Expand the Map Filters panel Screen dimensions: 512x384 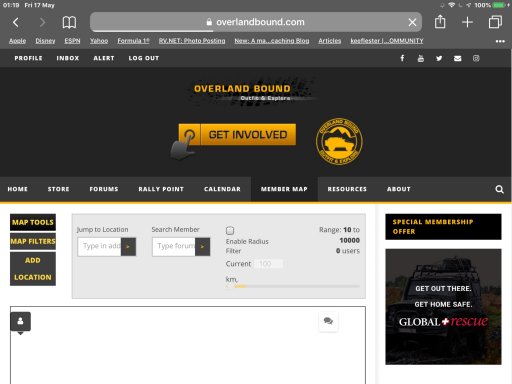[33, 241]
